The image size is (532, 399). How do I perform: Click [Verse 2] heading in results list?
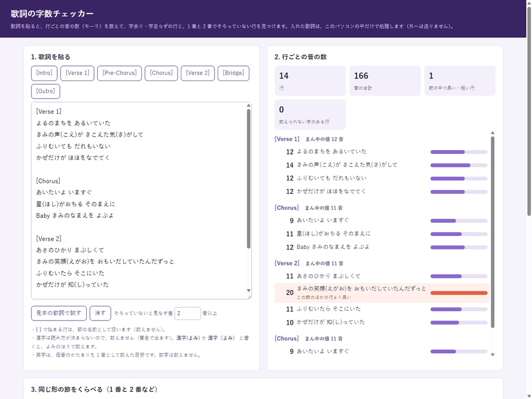[x=287, y=263]
